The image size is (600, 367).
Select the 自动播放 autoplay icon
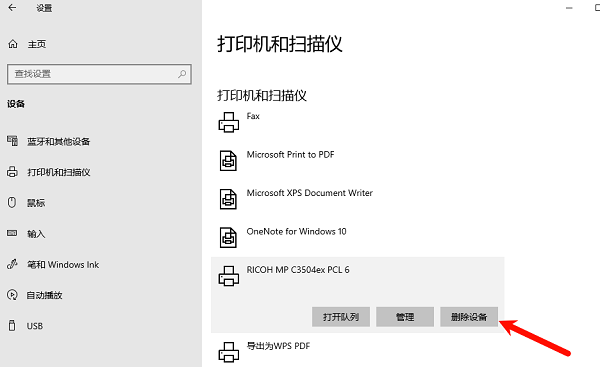pos(12,295)
